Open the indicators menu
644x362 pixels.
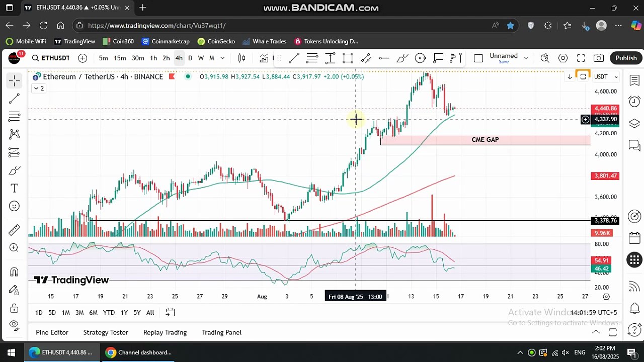click(264, 58)
